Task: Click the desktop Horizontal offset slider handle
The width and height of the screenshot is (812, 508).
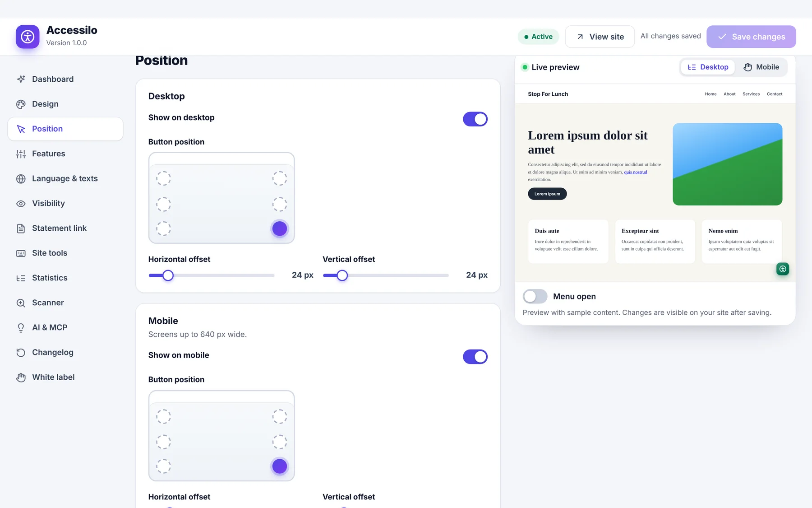Action: tap(168, 275)
